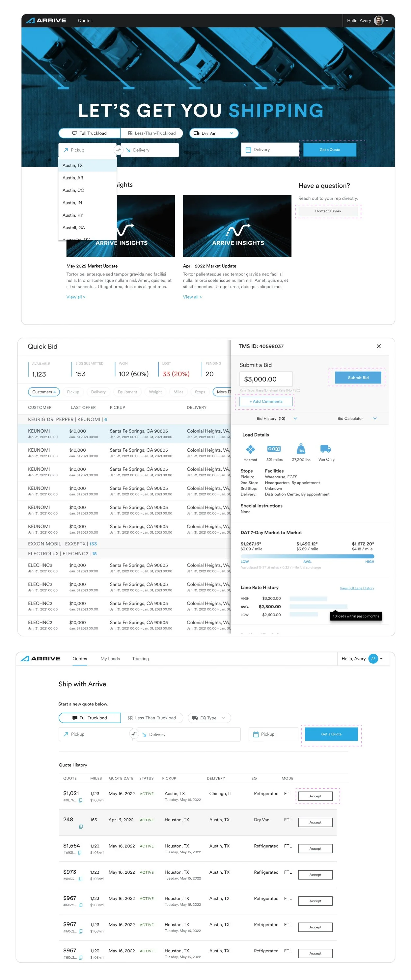Click the 821 miles odometer icon
Screen dimensions: 411x980
click(x=274, y=449)
